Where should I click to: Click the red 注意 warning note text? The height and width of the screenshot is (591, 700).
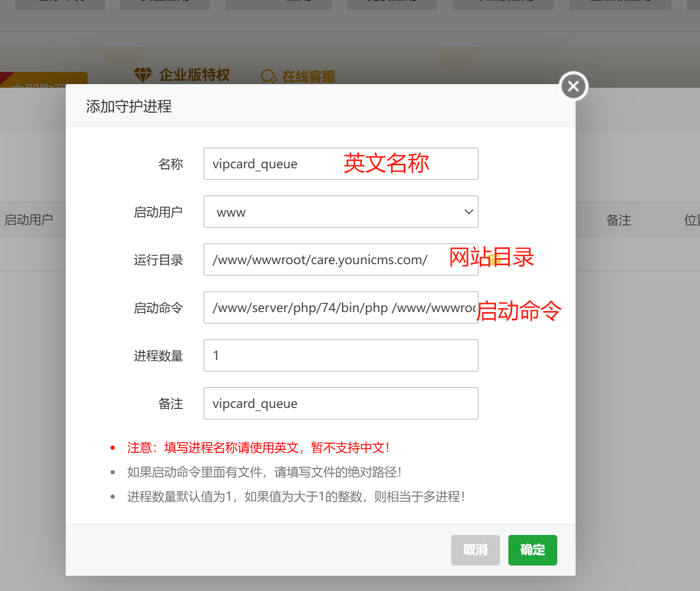(x=258, y=448)
